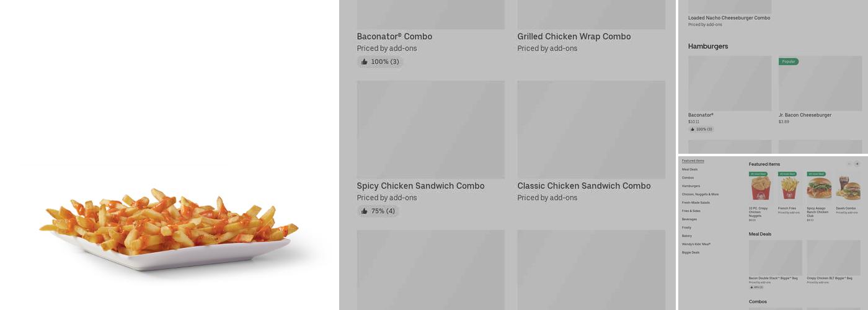Open the Frosty category

point(686,228)
